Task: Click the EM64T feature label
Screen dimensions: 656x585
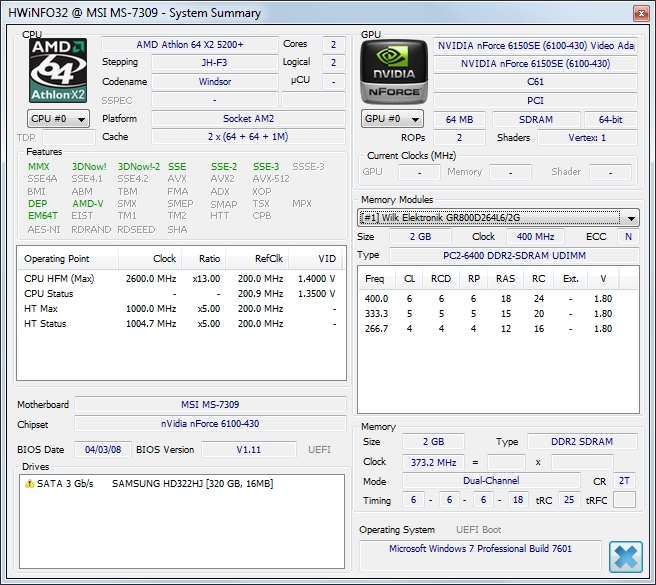Action: 43,216
